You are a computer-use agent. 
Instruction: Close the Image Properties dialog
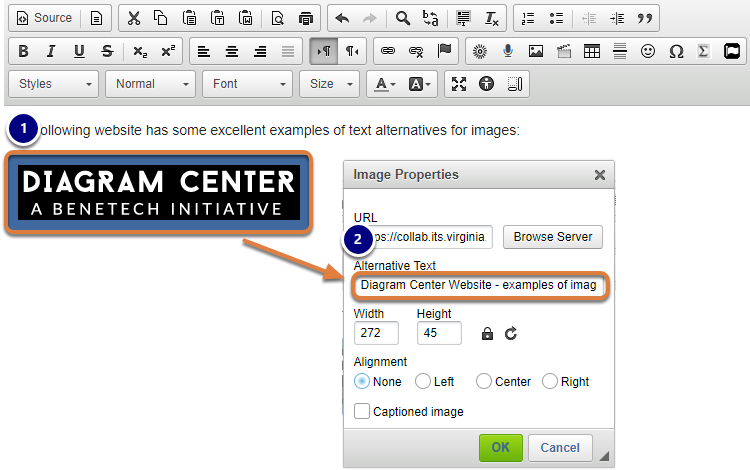[x=600, y=175]
